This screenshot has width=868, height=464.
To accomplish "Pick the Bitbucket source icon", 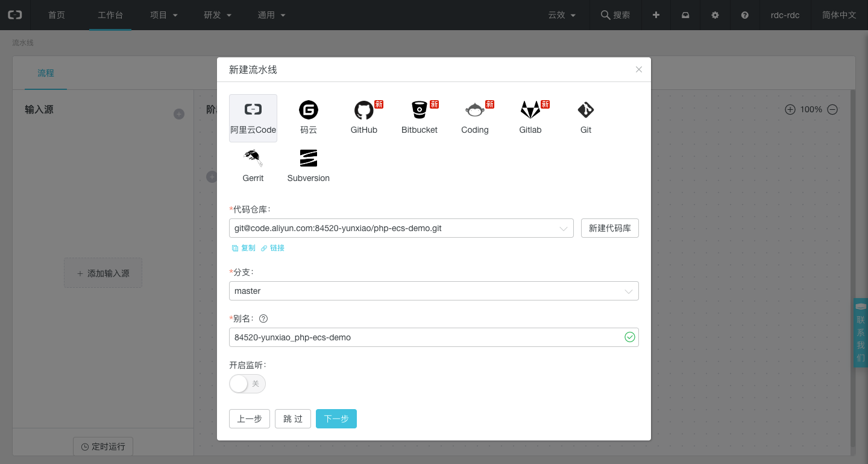I will coord(420,118).
